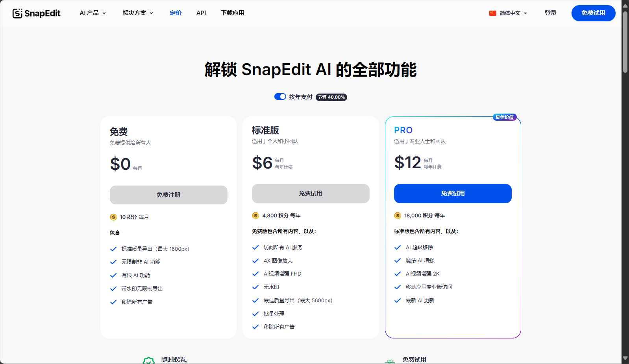The height and width of the screenshot is (364, 629).
Task: Click the checkmark next to 无水印
Action: (255, 287)
